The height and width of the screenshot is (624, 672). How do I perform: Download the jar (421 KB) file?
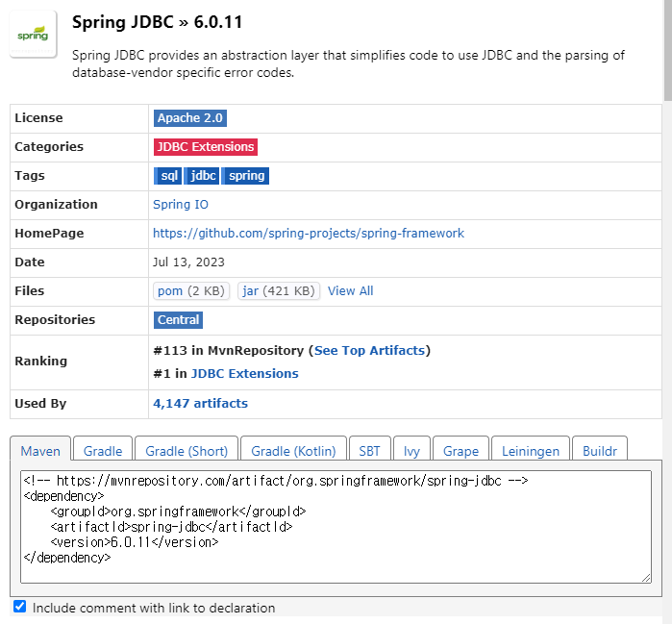[x=279, y=291]
